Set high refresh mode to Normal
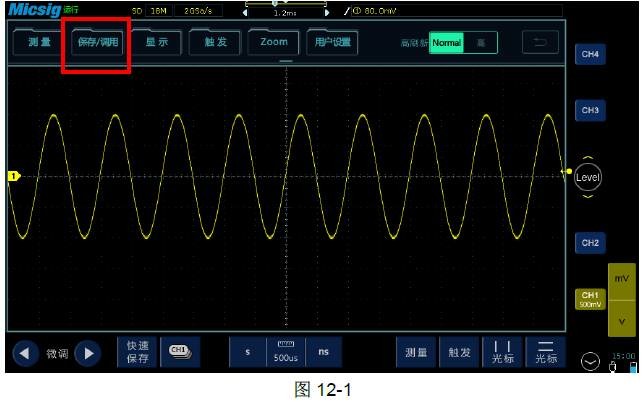 tap(447, 44)
